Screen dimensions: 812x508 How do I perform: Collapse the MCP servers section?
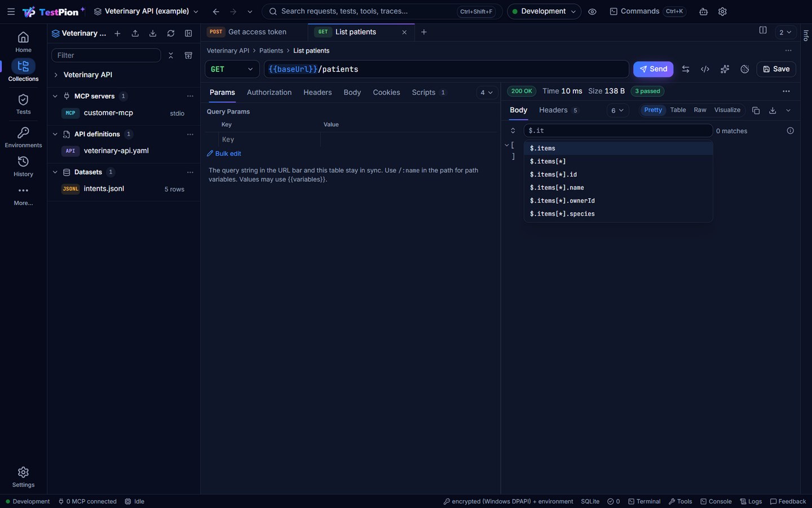[55, 96]
